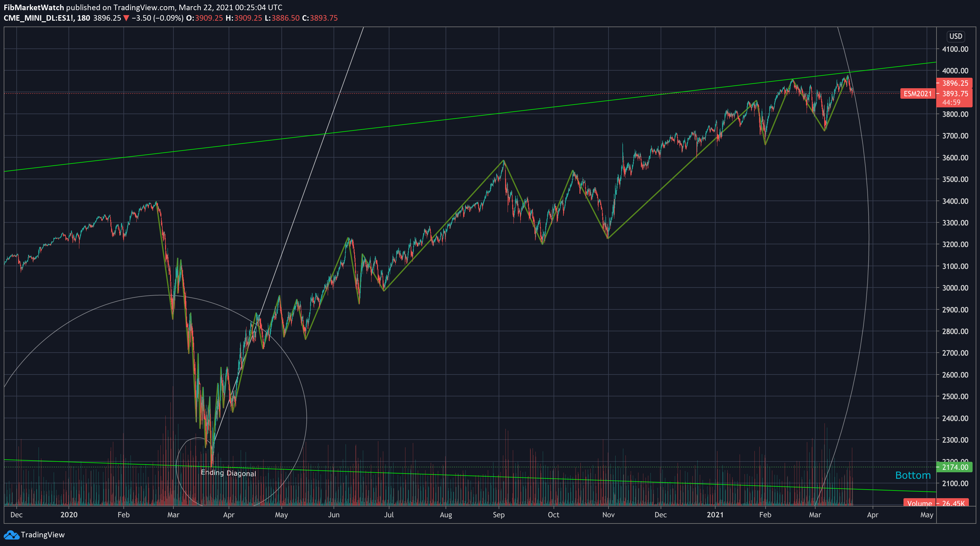980x546 pixels.
Task: Click the TradingView cloud logo icon
Action: (11, 535)
